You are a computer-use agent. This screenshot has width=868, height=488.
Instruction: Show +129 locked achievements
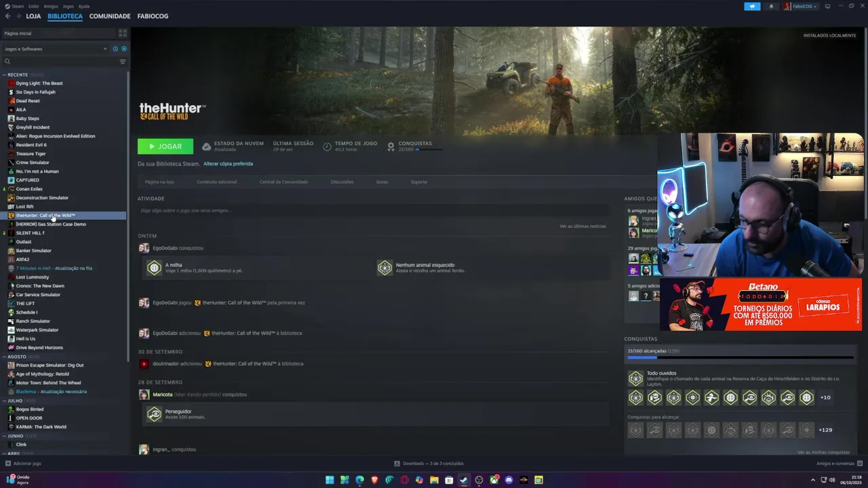tap(825, 430)
